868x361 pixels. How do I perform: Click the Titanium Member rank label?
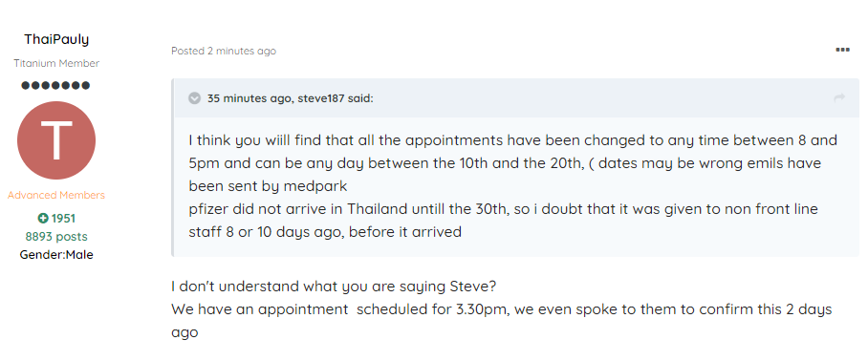point(56,63)
